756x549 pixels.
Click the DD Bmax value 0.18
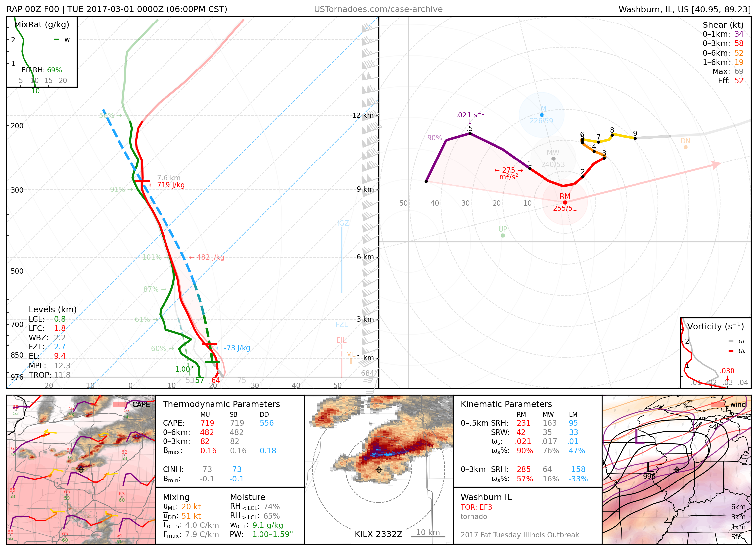click(268, 451)
